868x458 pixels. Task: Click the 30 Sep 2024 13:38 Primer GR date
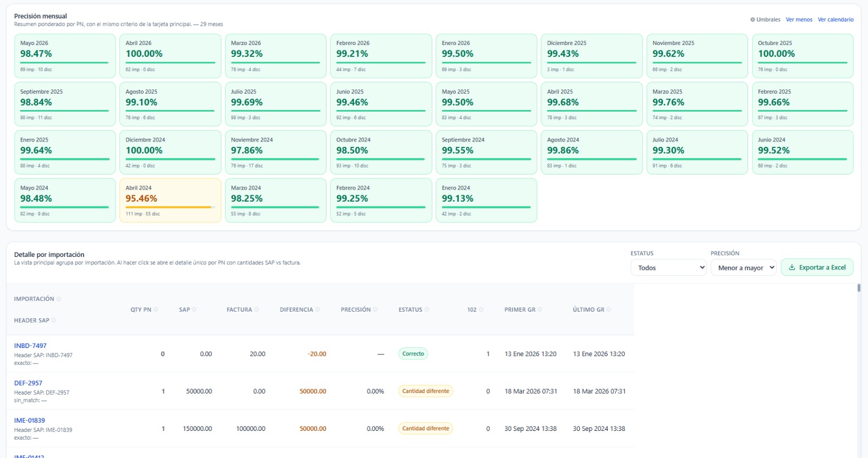[x=531, y=429]
